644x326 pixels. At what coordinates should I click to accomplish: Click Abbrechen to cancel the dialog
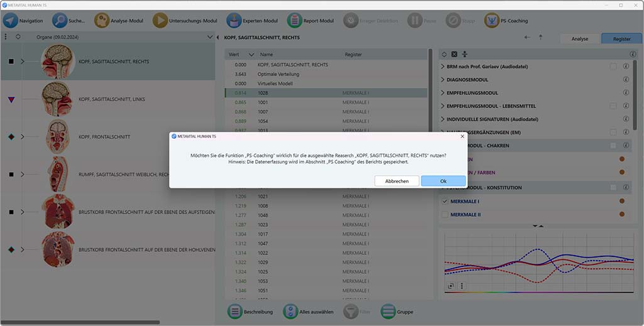396,181
